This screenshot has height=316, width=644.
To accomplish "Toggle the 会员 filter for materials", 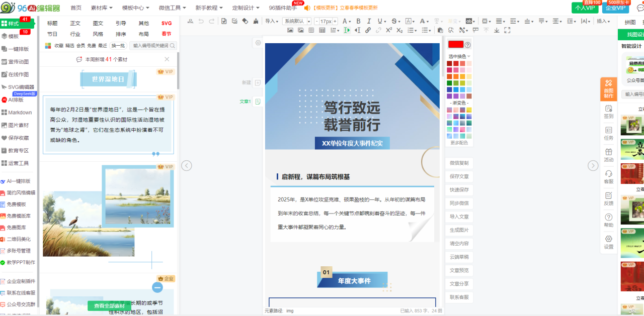I will [x=80, y=46].
